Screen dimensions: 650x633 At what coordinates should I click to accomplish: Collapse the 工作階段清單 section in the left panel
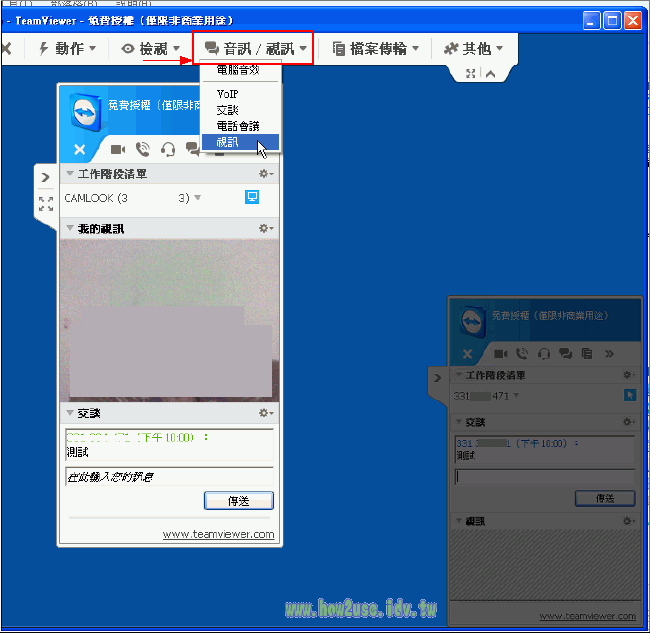pos(70,174)
